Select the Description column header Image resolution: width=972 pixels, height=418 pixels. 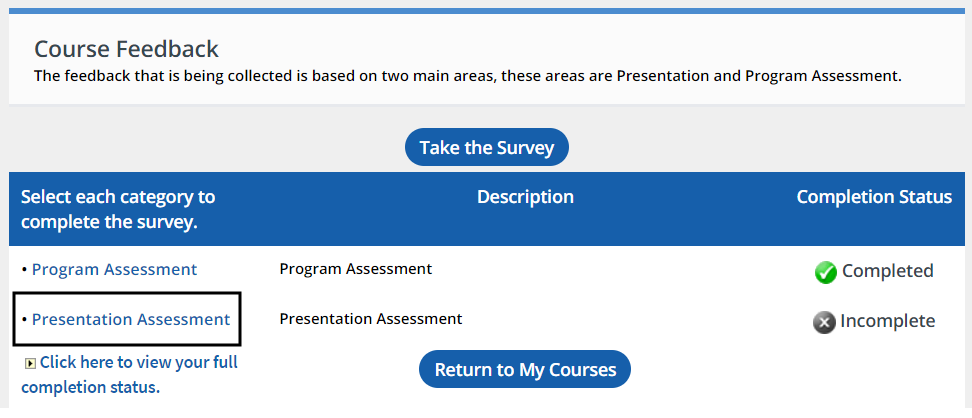(525, 197)
